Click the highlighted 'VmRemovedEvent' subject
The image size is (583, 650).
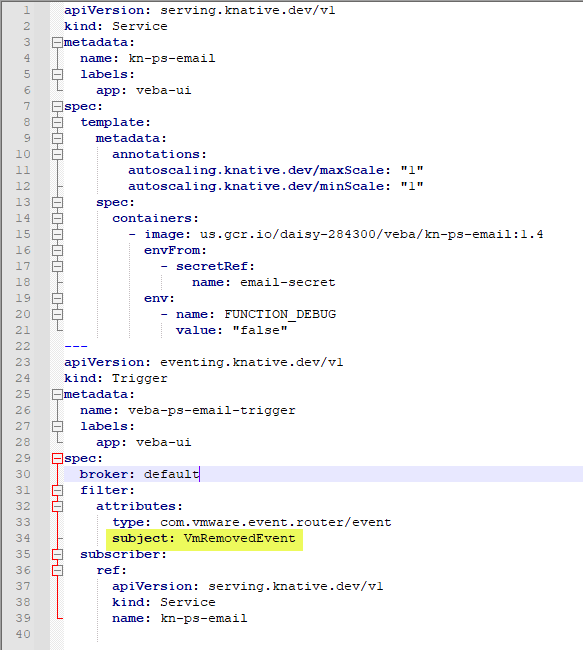point(239,538)
